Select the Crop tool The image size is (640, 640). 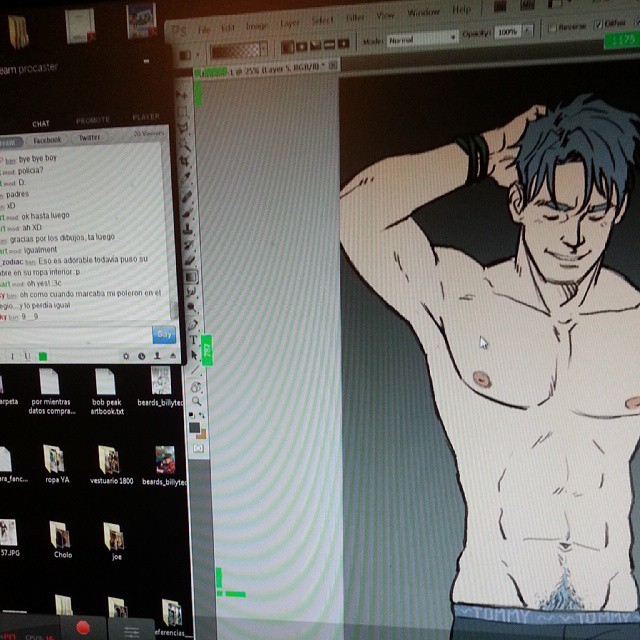point(184,160)
